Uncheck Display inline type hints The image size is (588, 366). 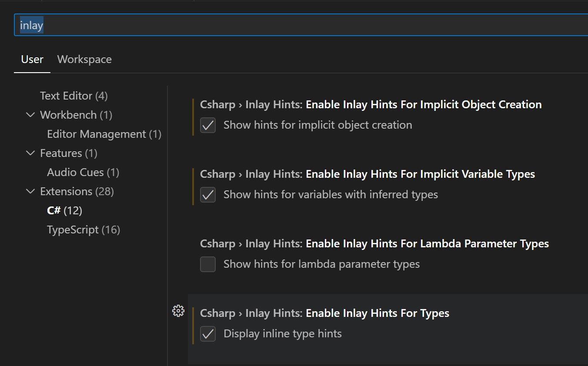pyautogui.click(x=208, y=334)
